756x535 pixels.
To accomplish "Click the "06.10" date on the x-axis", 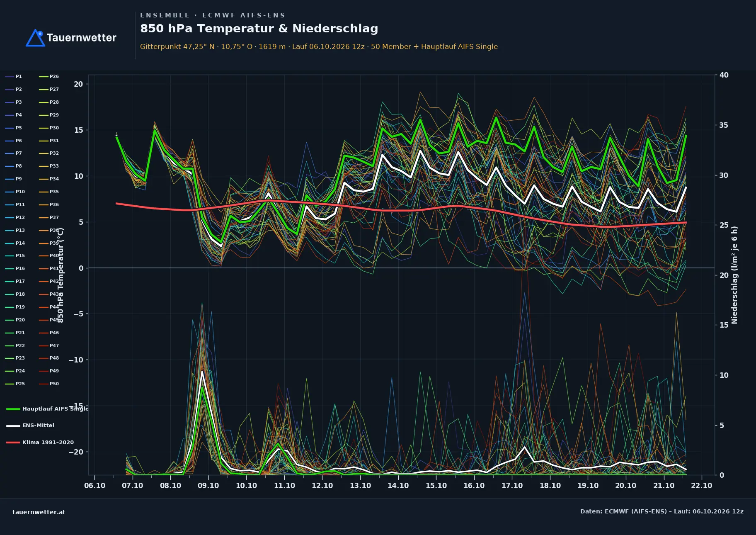I will [94, 486].
